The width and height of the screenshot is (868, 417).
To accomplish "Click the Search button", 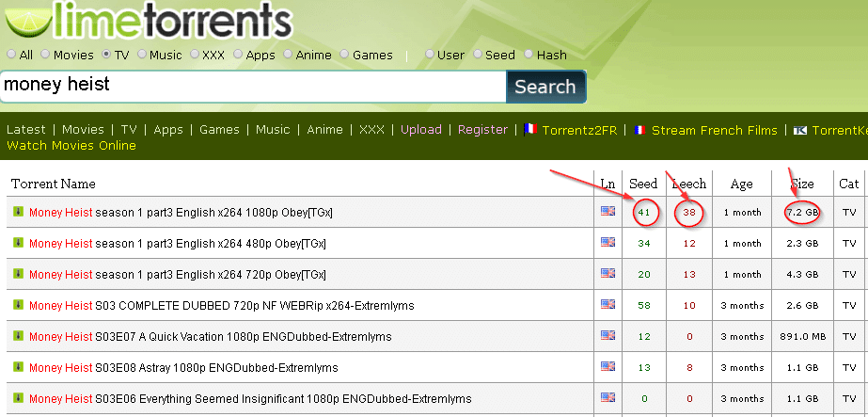I will 545,87.
